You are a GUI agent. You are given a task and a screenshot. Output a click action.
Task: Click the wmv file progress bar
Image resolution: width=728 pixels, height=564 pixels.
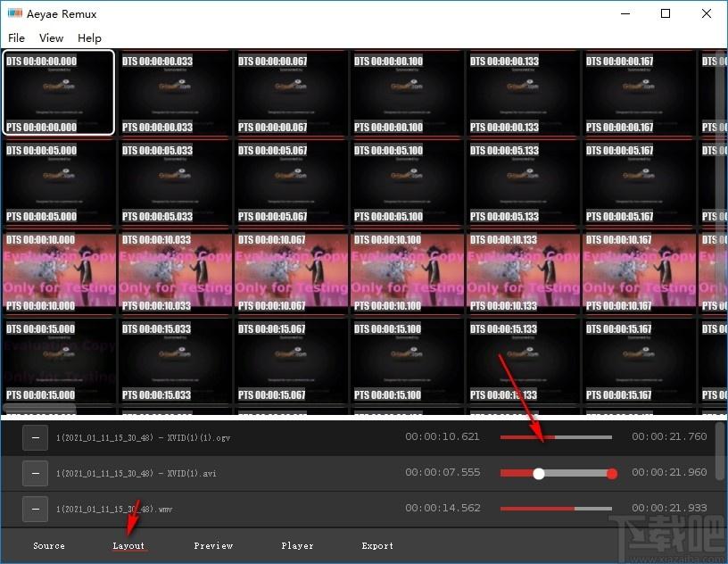[x=556, y=509]
